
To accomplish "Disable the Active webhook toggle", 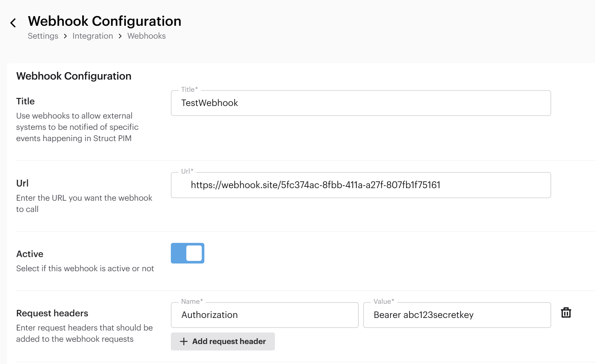I will pos(188,253).
